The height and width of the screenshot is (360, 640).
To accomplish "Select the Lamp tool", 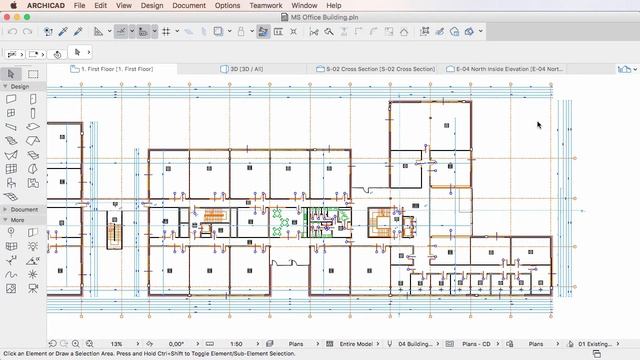I will pos(33,246).
